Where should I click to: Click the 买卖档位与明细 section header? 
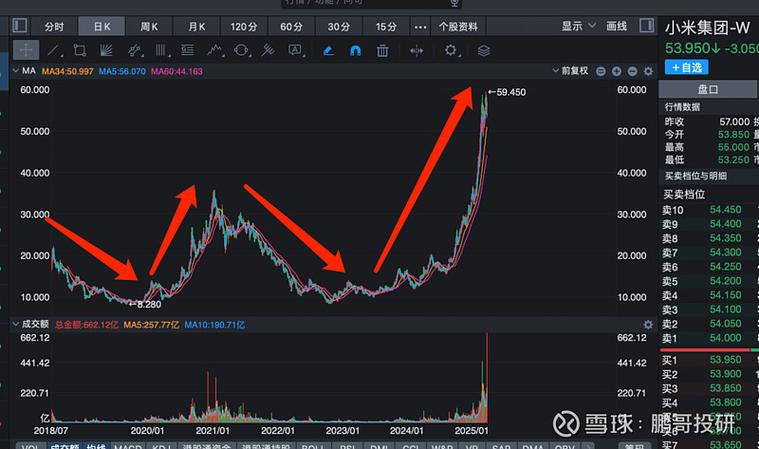(x=696, y=176)
